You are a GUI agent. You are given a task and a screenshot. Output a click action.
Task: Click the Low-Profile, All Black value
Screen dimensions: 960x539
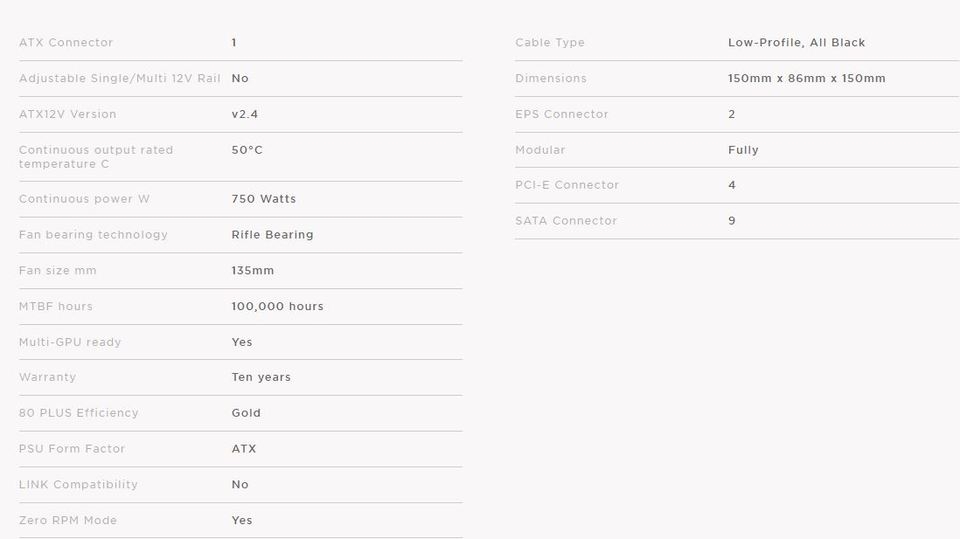pos(796,43)
